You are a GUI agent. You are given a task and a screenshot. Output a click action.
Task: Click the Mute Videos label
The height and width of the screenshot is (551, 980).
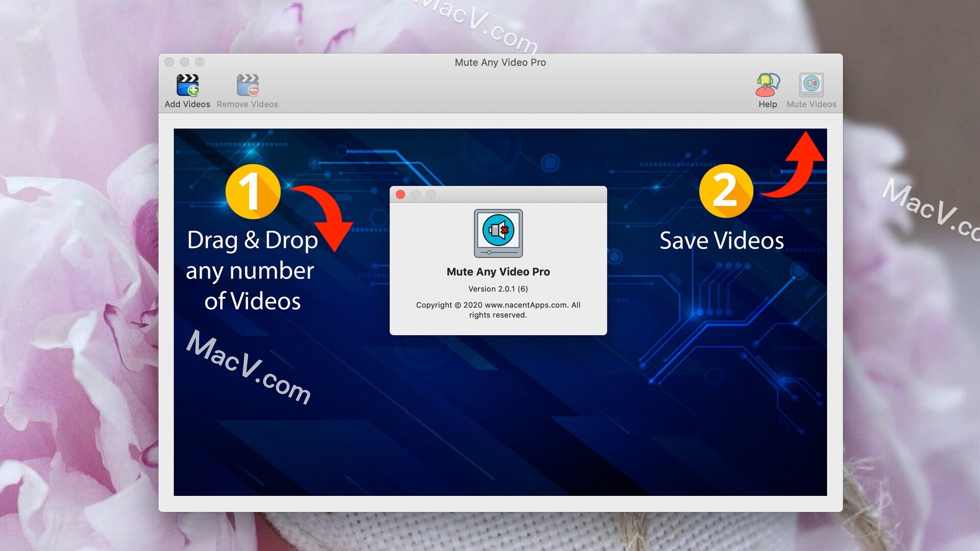click(811, 104)
